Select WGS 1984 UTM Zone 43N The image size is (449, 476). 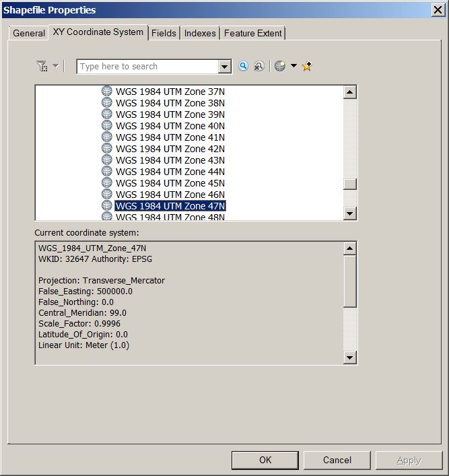pyautogui.click(x=170, y=160)
